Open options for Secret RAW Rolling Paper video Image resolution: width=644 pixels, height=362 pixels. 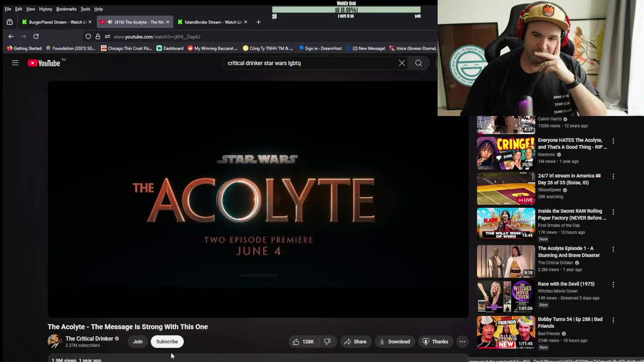613,212
